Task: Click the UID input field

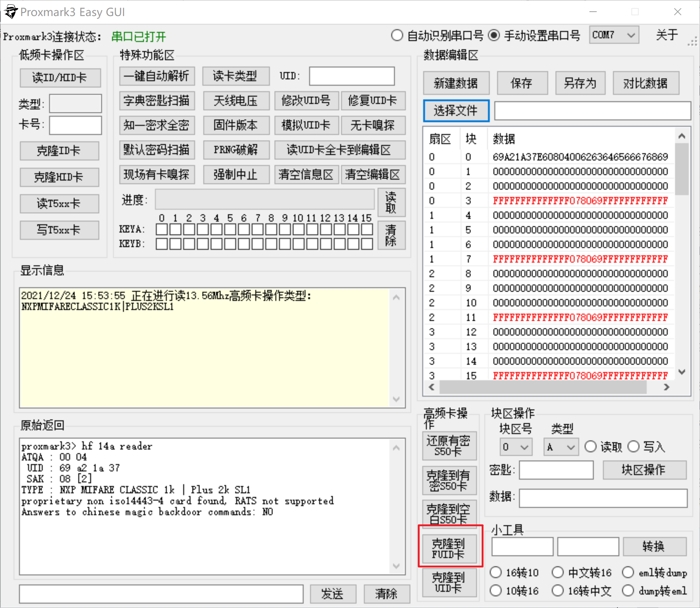Action: (351, 76)
